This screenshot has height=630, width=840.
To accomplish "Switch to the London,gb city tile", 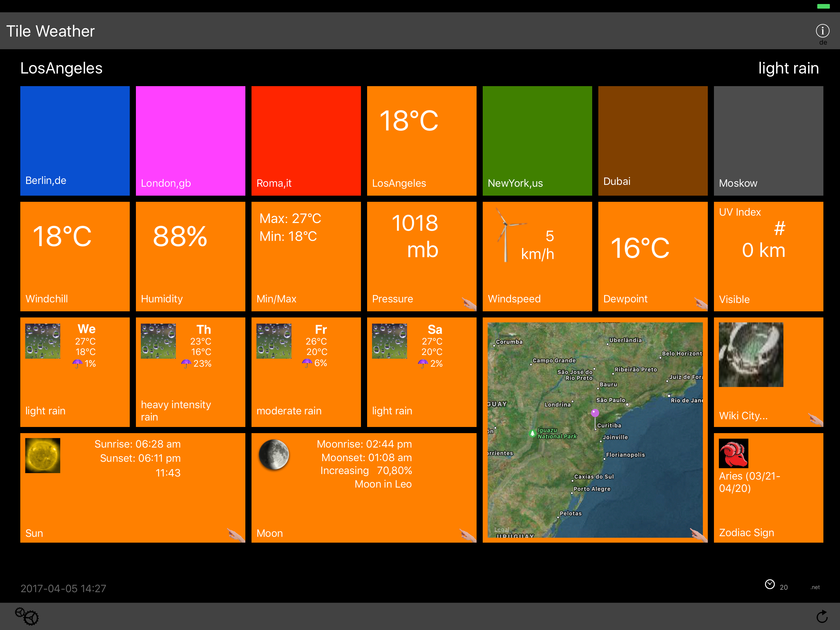I will click(190, 141).
